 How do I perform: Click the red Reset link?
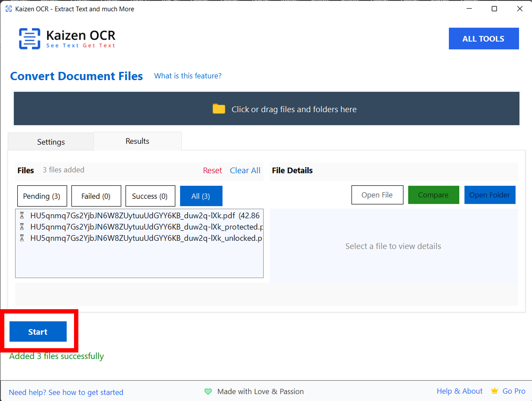coord(212,171)
